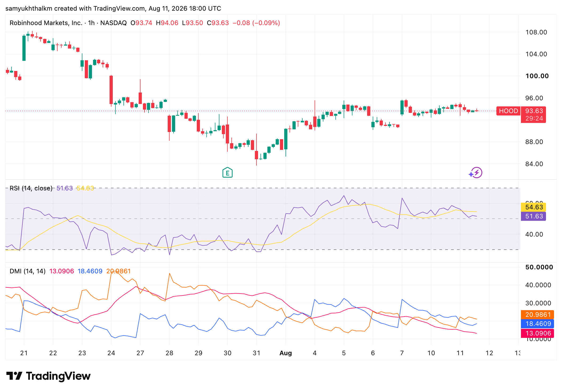Screen dimensions: 562x392
Task: Click the change −0.08 (−0.09%) text
Action: [256, 23]
